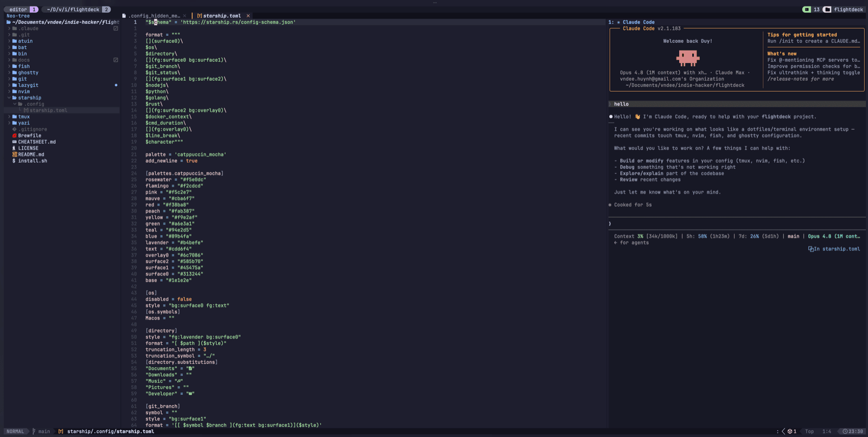Image resolution: width=868 pixels, height=437 pixels.
Task: Select the starship.toml buffer tab
Action: tap(222, 16)
